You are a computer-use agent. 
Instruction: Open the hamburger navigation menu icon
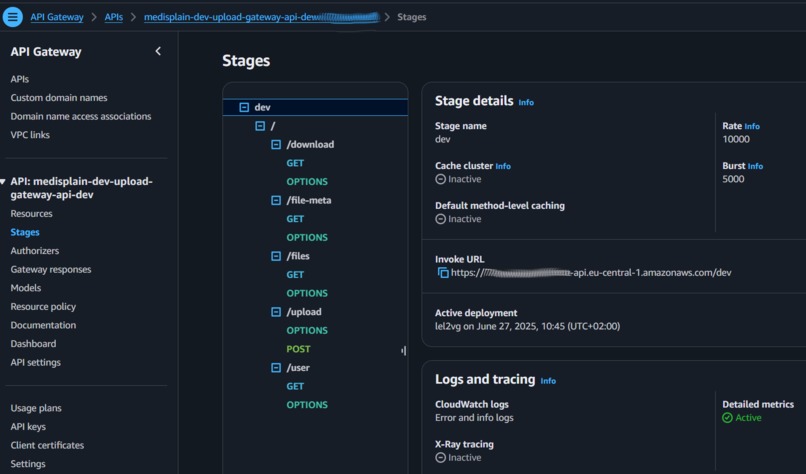(12, 17)
